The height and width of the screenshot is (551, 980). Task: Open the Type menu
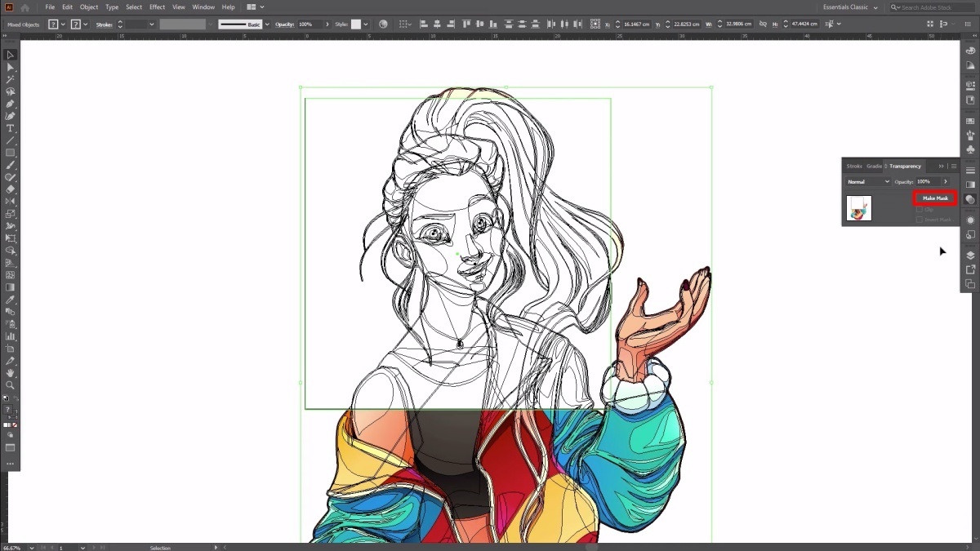[112, 7]
